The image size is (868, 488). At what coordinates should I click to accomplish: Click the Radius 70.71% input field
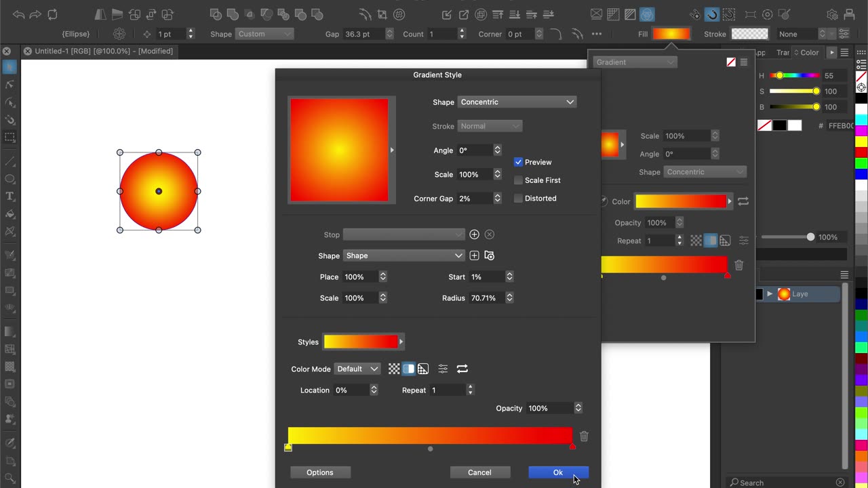(x=486, y=298)
